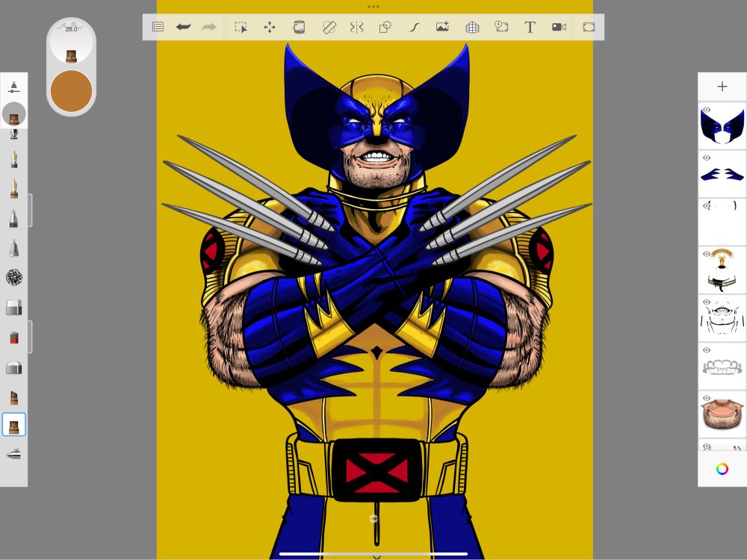Choose the red marker brush
Screen dimensions: 747x560
(13, 337)
